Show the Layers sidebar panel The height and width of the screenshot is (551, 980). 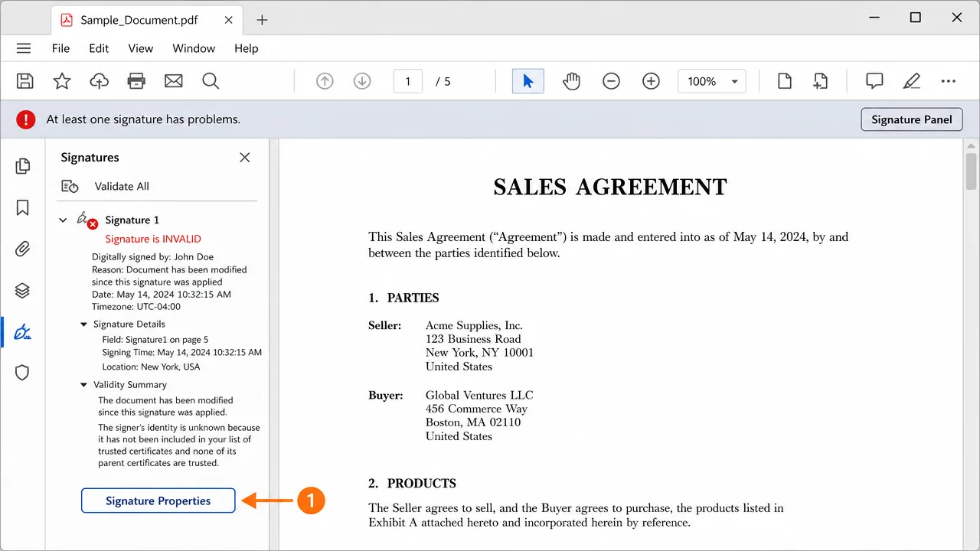(22, 291)
